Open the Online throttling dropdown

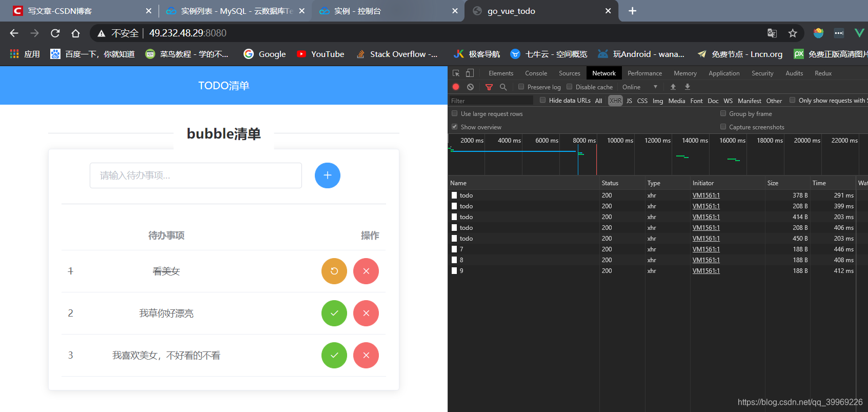click(x=640, y=87)
